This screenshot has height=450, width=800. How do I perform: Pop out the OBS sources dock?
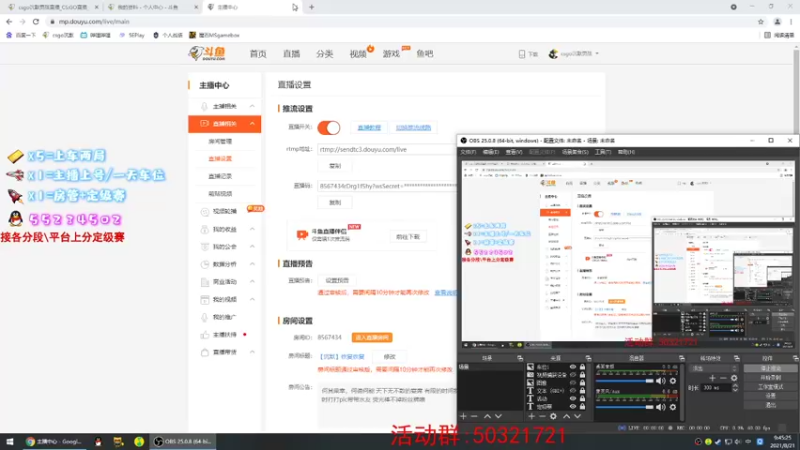[x=588, y=358]
